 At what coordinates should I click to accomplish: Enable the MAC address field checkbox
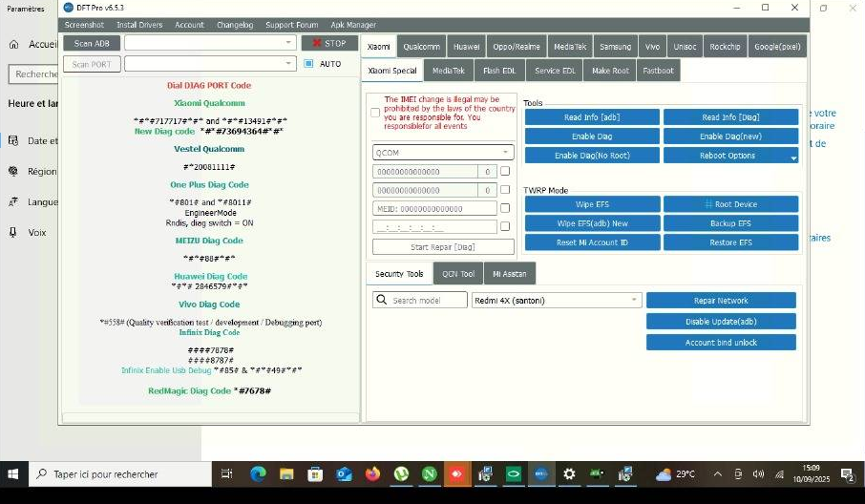[x=505, y=226]
